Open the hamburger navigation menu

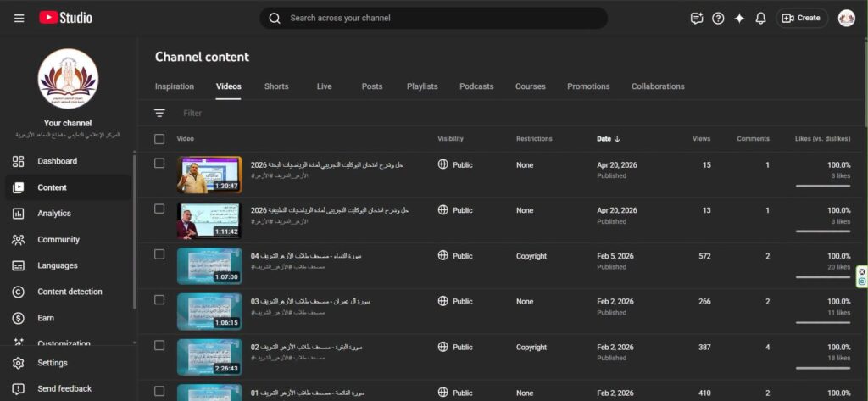19,19
